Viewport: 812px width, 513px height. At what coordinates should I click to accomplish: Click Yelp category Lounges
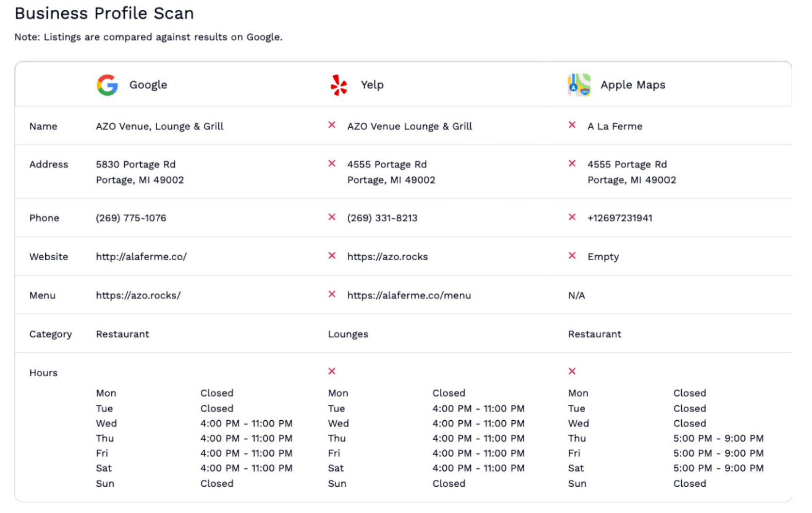(x=348, y=334)
